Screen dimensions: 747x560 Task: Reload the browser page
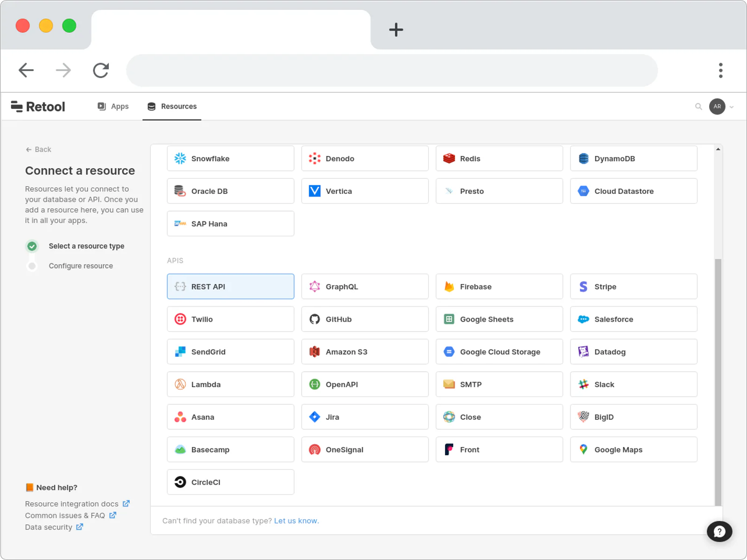pos(101,71)
